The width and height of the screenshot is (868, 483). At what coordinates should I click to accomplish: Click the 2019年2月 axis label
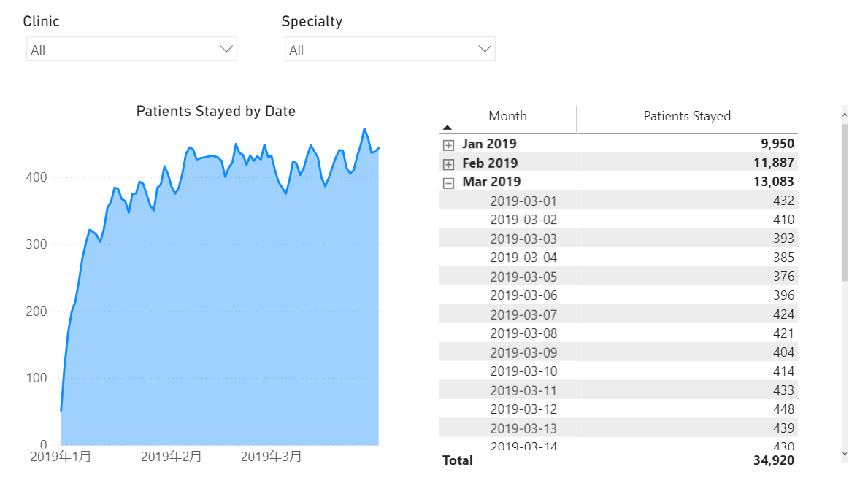pos(171,457)
